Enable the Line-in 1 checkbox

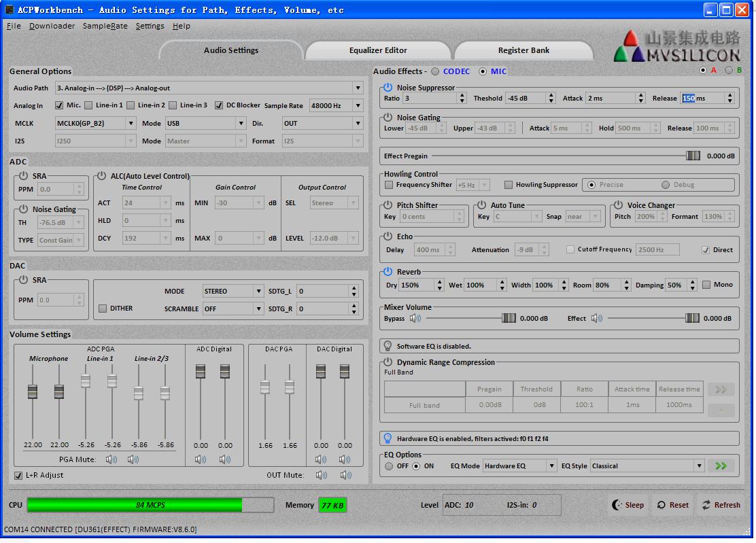88,105
